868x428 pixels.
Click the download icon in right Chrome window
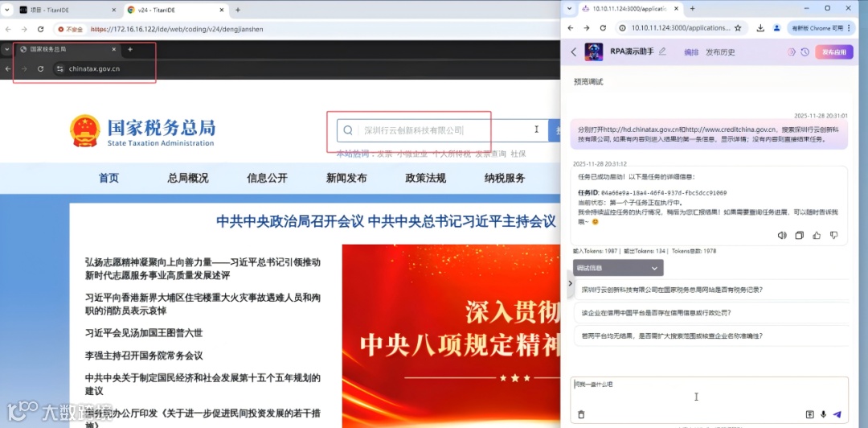(x=760, y=27)
